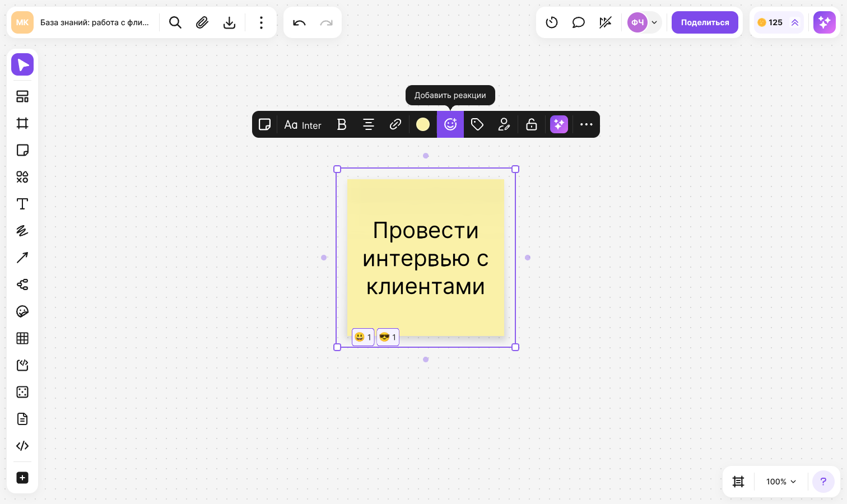
Task: Use AI on the selected sticky
Action: [x=559, y=124]
